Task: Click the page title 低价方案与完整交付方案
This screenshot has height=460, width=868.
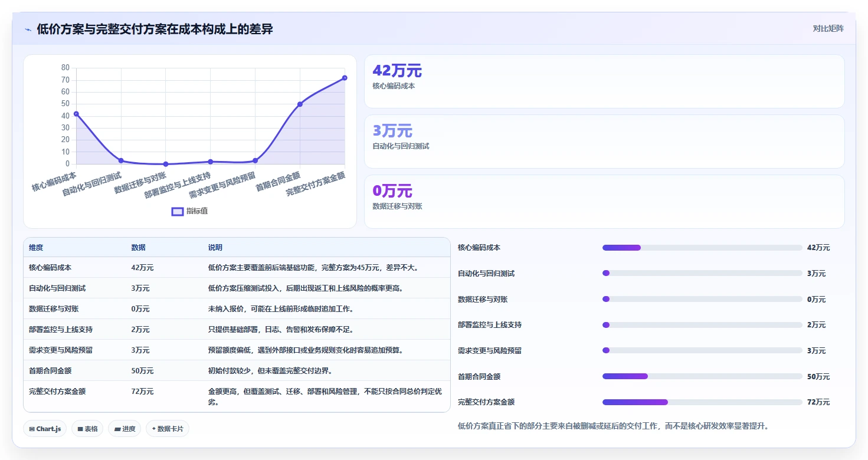Action: pos(155,29)
